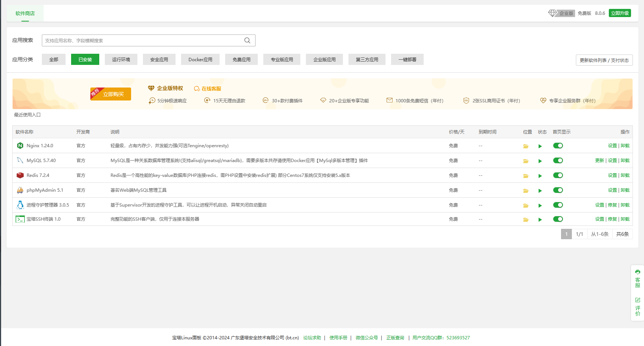Click 卸载 for phpMyAdmin 5.1
The width and height of the screenshot is (644, 346).
[x=625, y=190]
